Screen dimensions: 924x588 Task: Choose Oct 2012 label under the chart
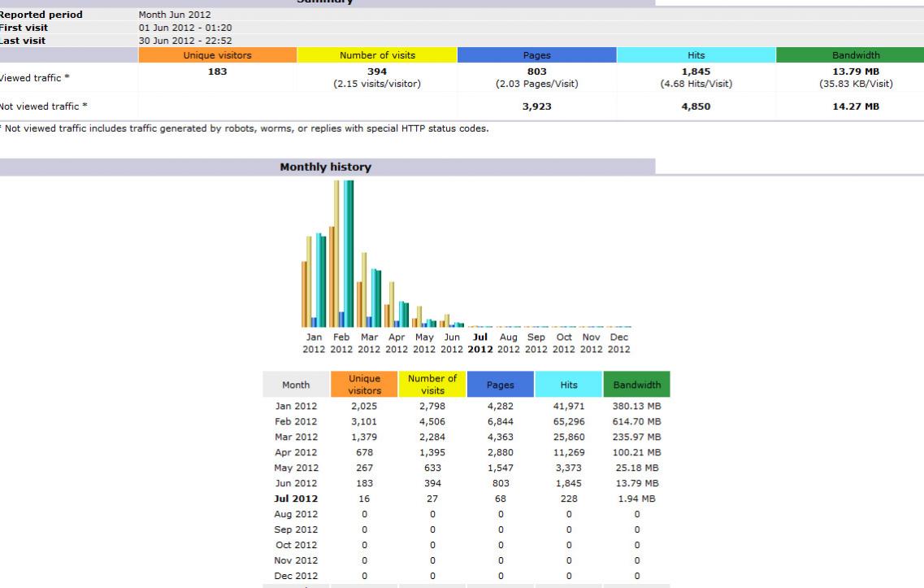[564, 343]
